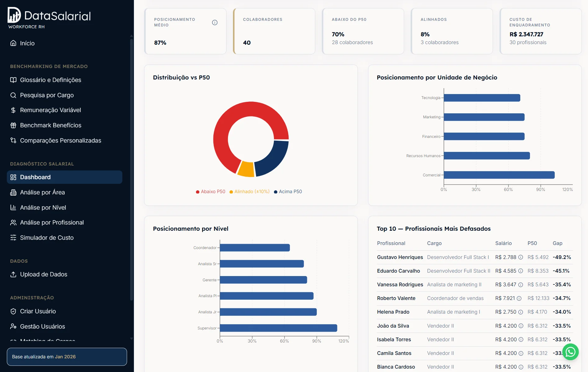Click the bar chart icon for Análise por Nível

[13, 207]
